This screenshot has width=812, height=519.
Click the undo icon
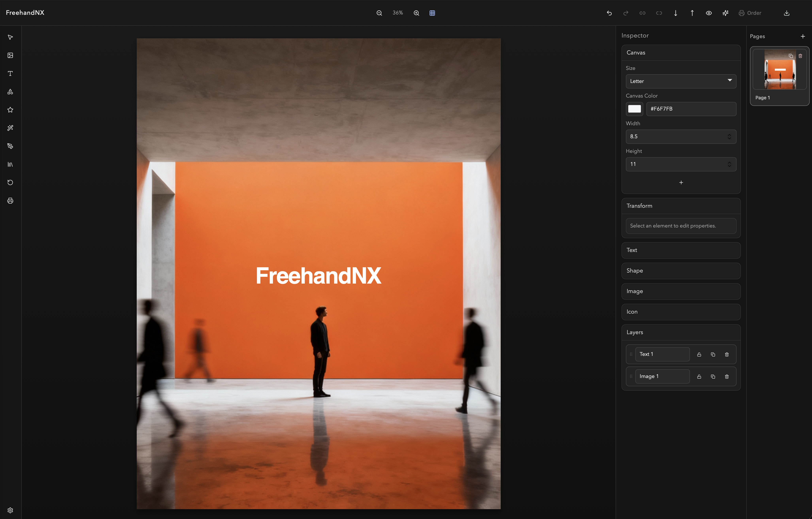[x=609, y=13]
